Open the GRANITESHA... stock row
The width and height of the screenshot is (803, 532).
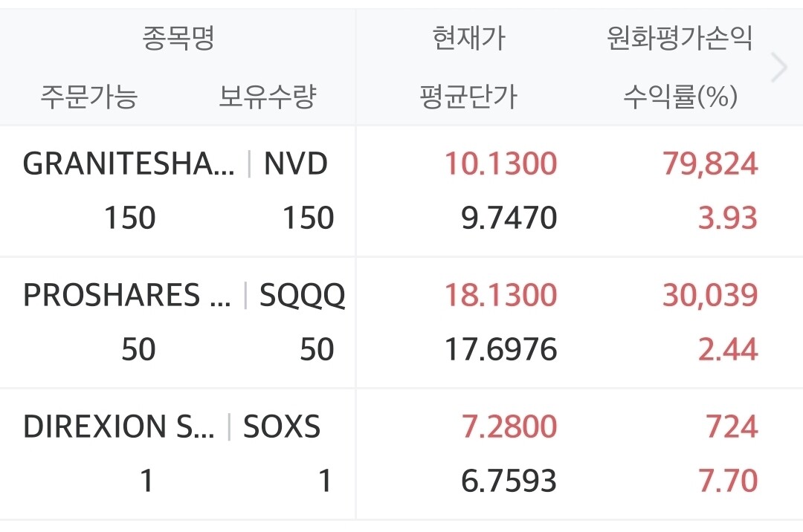coord(401,191)
